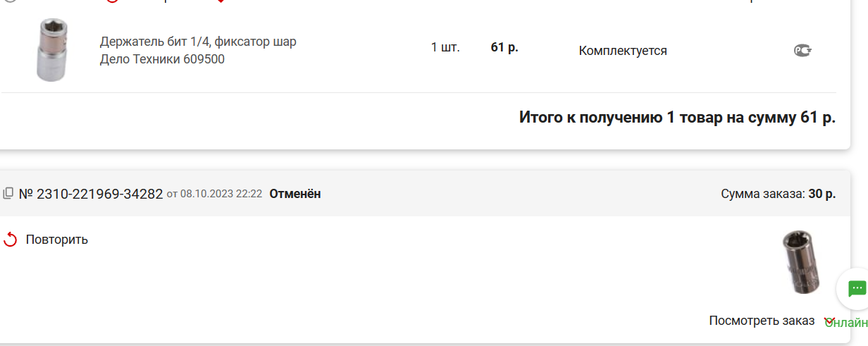Open the bit holder product image
The image size is (868, 346).
(51, 50)
